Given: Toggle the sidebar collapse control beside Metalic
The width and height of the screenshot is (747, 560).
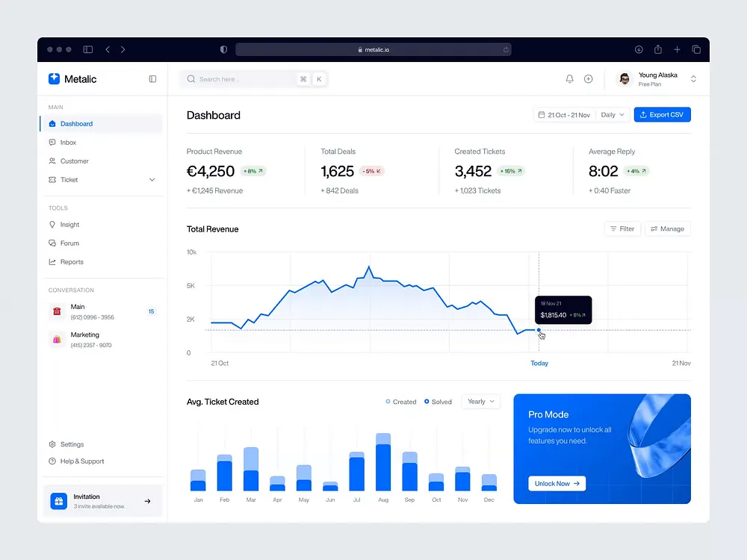Looking at the screenshot, I should coord(152,78).
